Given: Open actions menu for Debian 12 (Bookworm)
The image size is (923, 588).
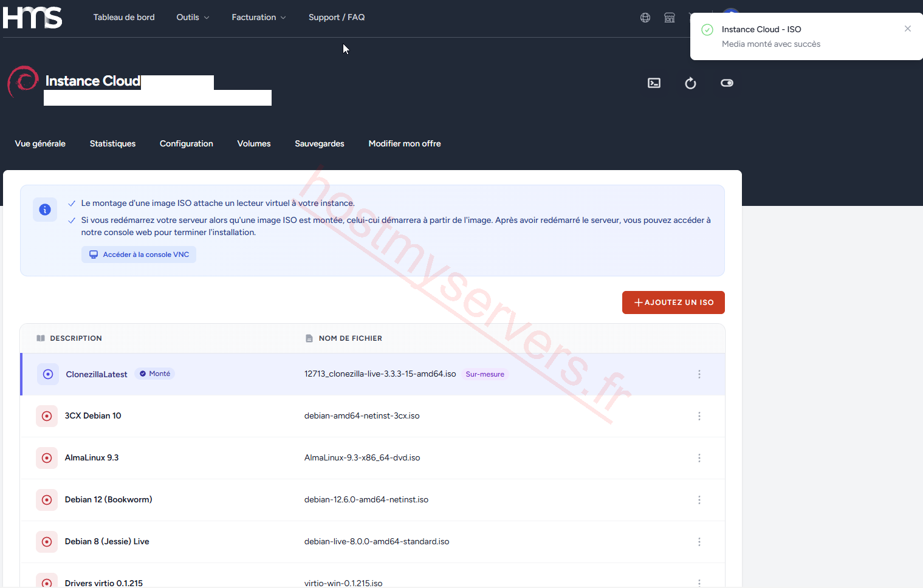Looking at the screenshot, I should coord(699,500).
